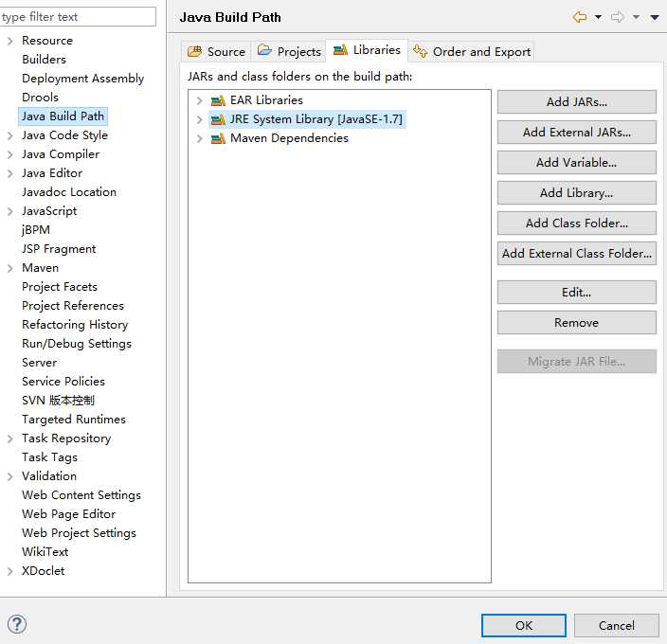Screen dimensions: 667x644
Task: Open the view menu triangle
Action: 655,17
